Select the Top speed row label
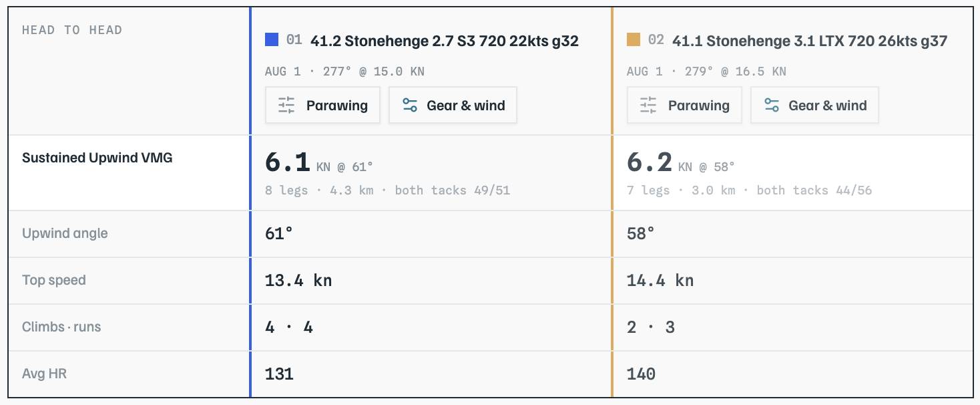This screenshot has height=405, width=980. click(x=54, y=281)
